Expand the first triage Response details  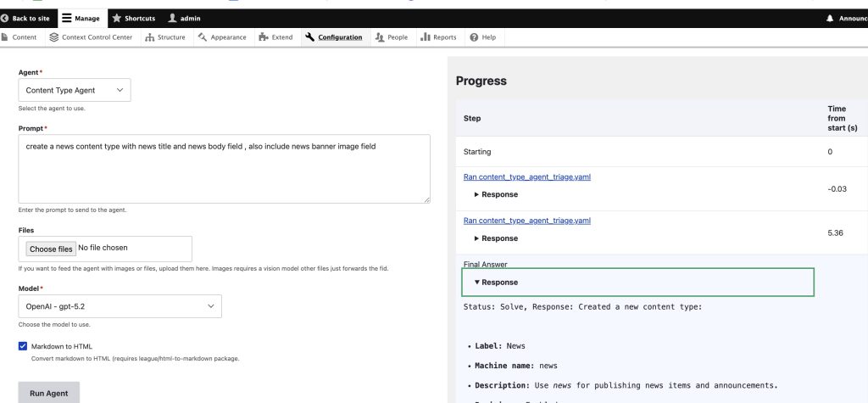tap(496, 194)
